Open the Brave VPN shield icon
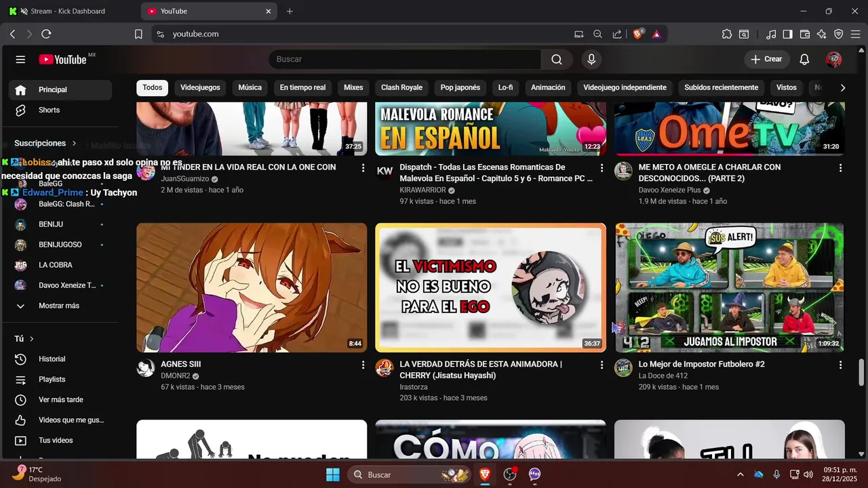The image size is (868, 488). coord(838,34)
